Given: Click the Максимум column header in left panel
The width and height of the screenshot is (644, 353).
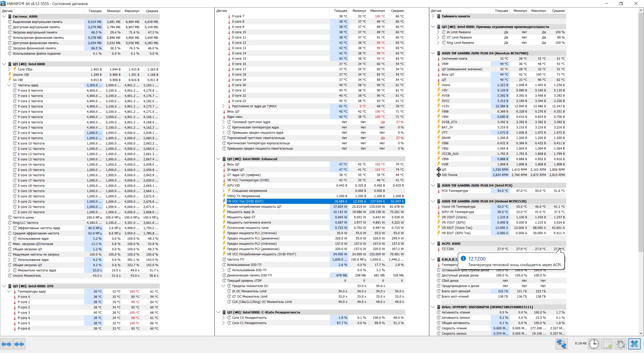Looking at the screenshot, I should click(x=132, y=11).
